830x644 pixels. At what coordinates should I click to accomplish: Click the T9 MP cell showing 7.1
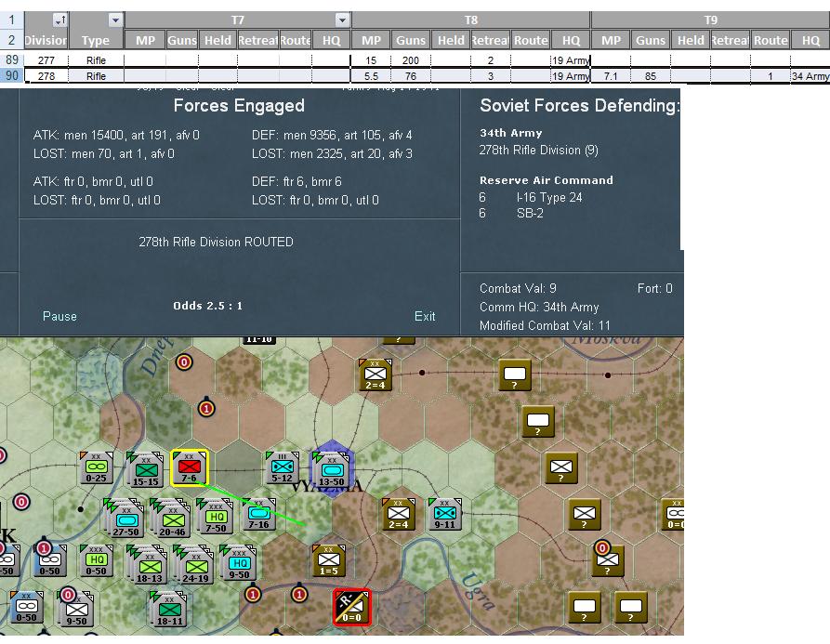click(611, 76)
